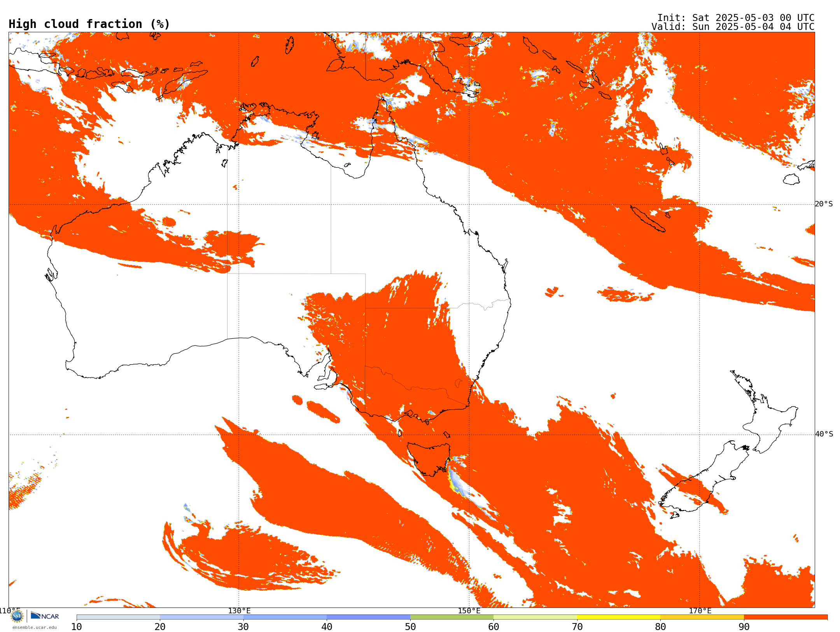Click the 90+ orange-red colorbar segment
The height and width of the screenshot is (632, 840).
pyautogui.click(x=786, y=617)
